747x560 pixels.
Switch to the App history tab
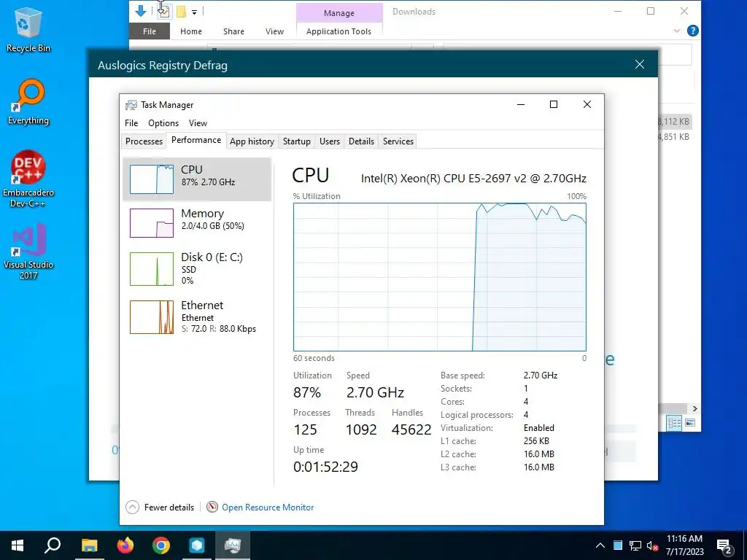pos(252,141)
